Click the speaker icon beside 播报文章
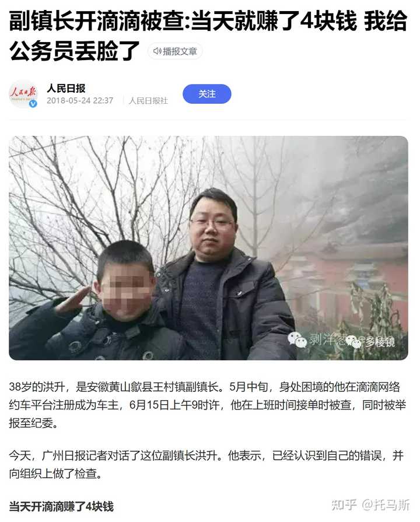Viewport: 420px width, 522px height. coord(157,51)
